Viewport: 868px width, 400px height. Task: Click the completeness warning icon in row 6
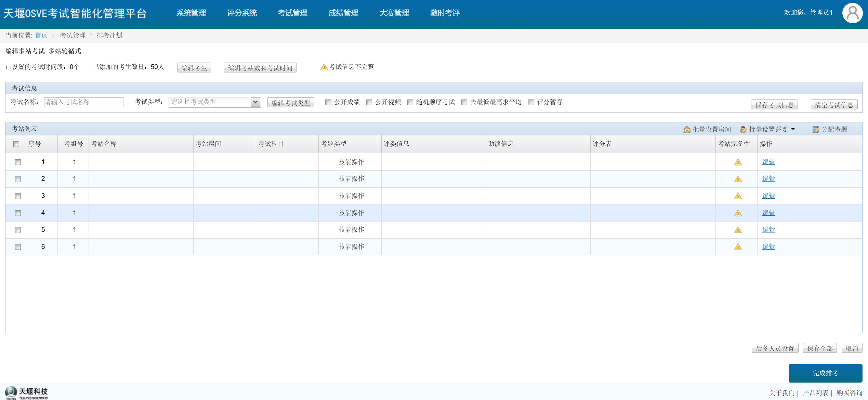(738, 247)
